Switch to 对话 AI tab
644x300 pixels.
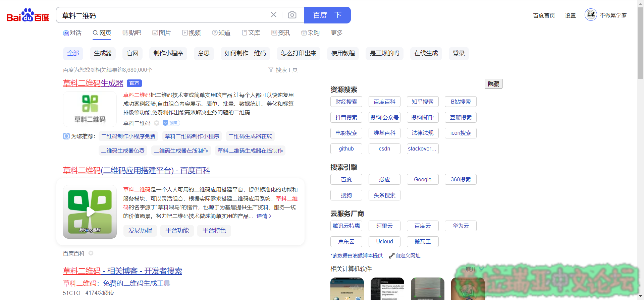click(72, 33)
